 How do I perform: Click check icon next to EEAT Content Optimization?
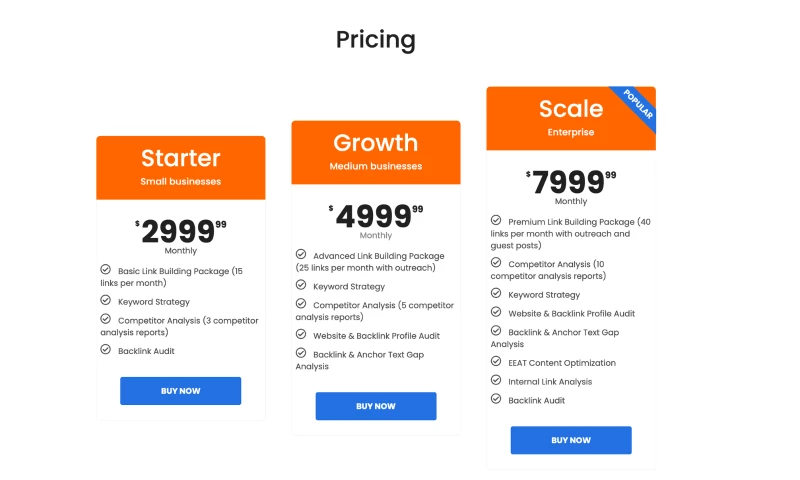click(x=496, y=361)
